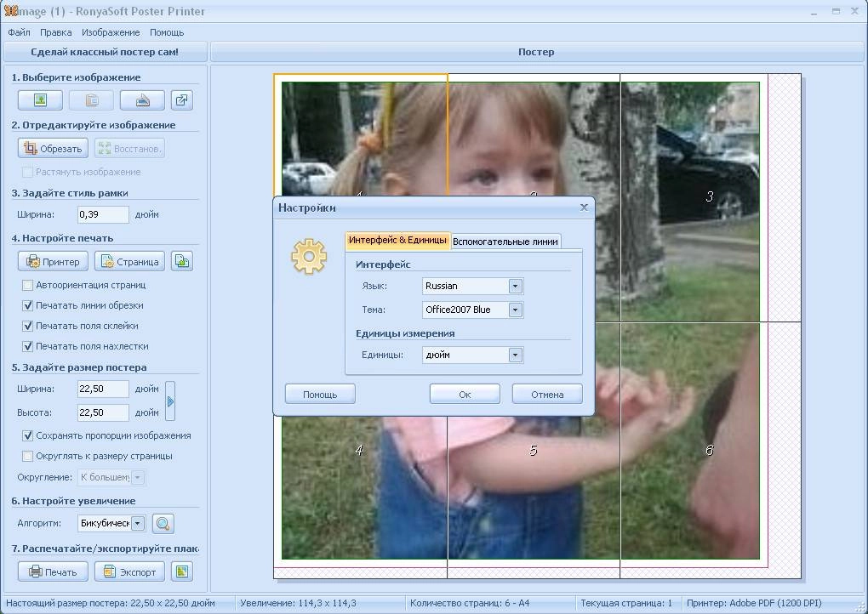Image resolution: width=868 pixels, height=614 pixels.
Task: Click the Отмена button
Action: tap(547, 395)
